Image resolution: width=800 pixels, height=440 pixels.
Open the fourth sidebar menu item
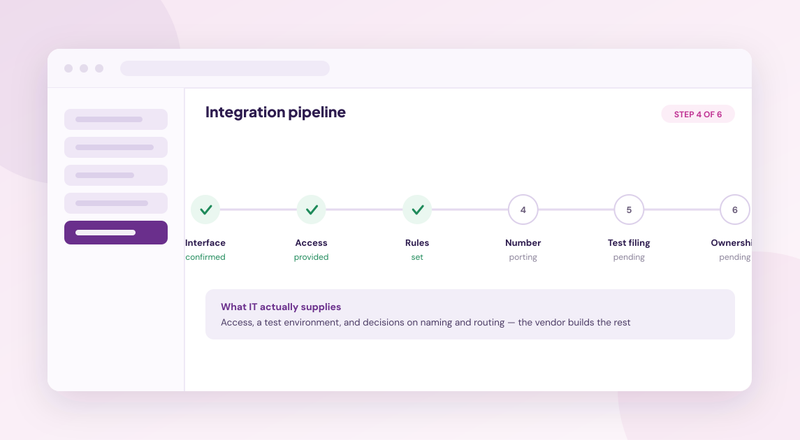coord(116,203)
